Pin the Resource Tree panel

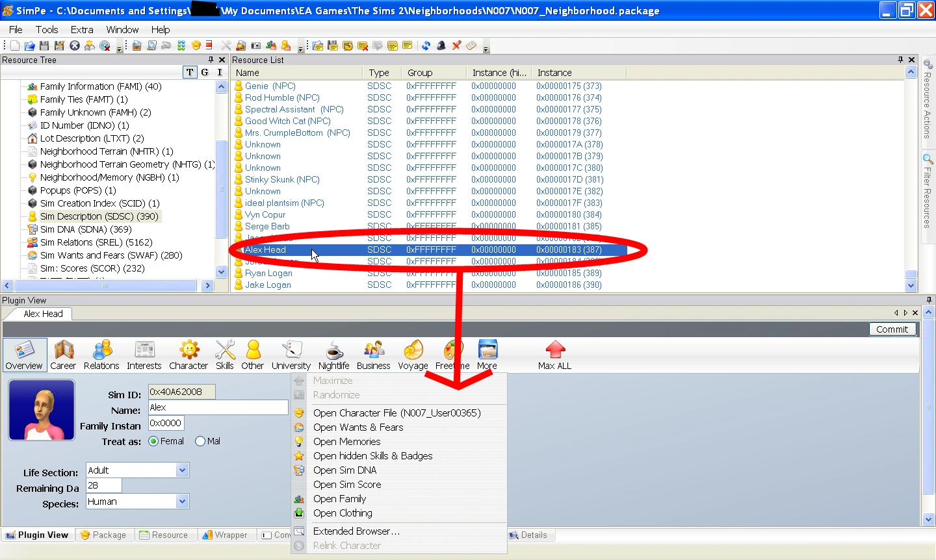coord(211,60)
